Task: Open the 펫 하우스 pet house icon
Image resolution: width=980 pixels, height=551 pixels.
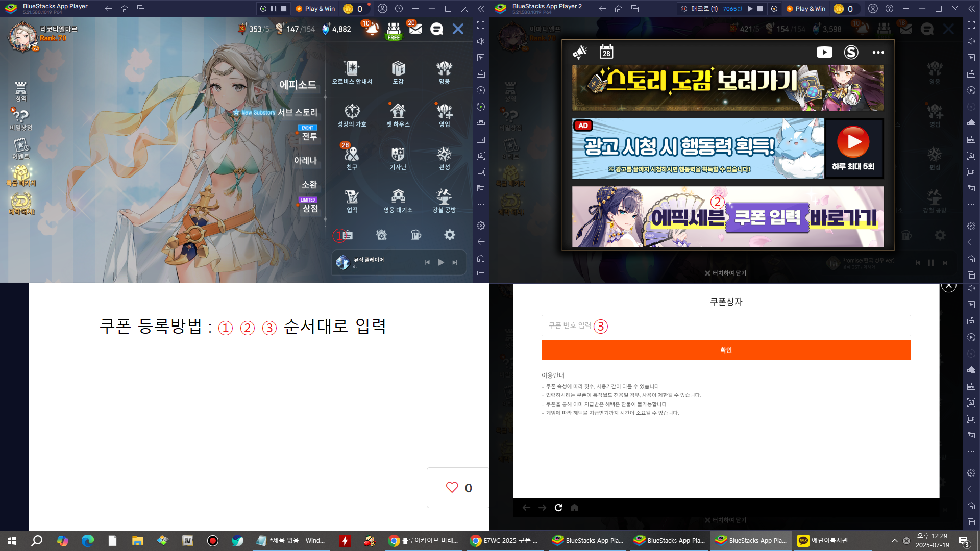Action: [398, 115]
